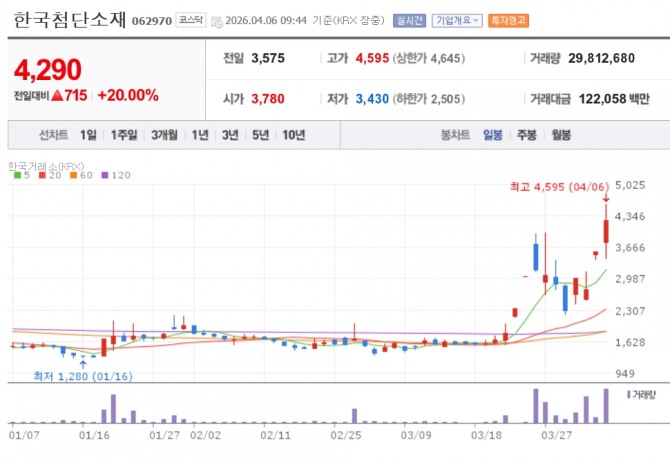Click the purple 120-day moving average swatch
The image size is (670, 460).
tap(105, 175)
